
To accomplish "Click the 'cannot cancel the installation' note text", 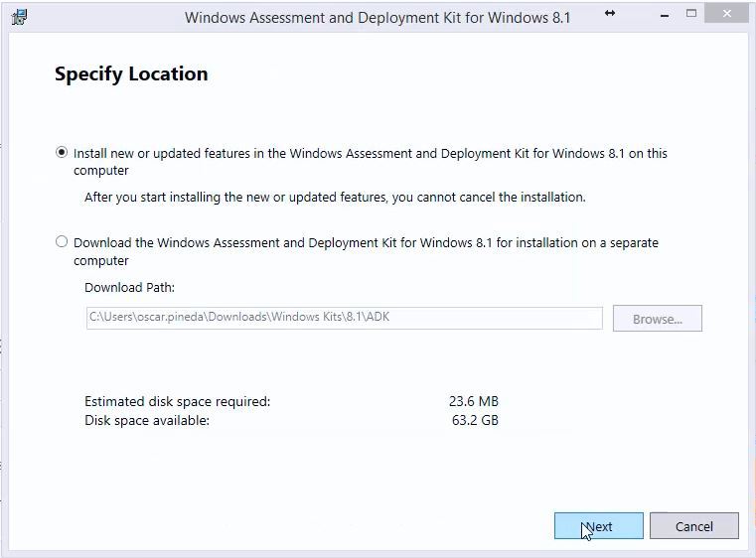I will 335,197.
